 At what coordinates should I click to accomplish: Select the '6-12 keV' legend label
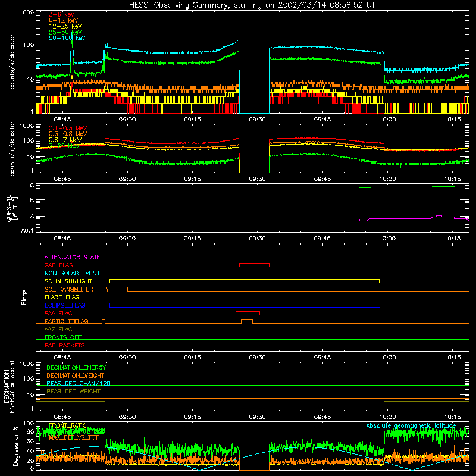click(64, 20)
